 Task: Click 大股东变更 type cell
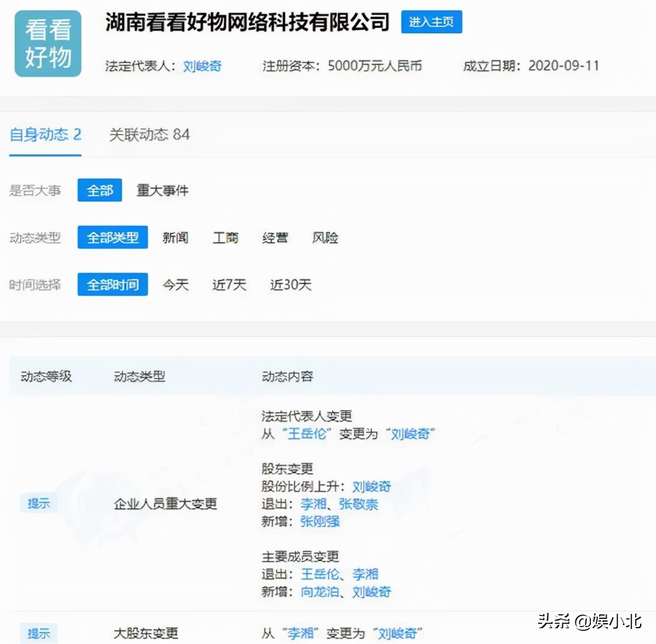pyautogui.click(x=146, y=633)
